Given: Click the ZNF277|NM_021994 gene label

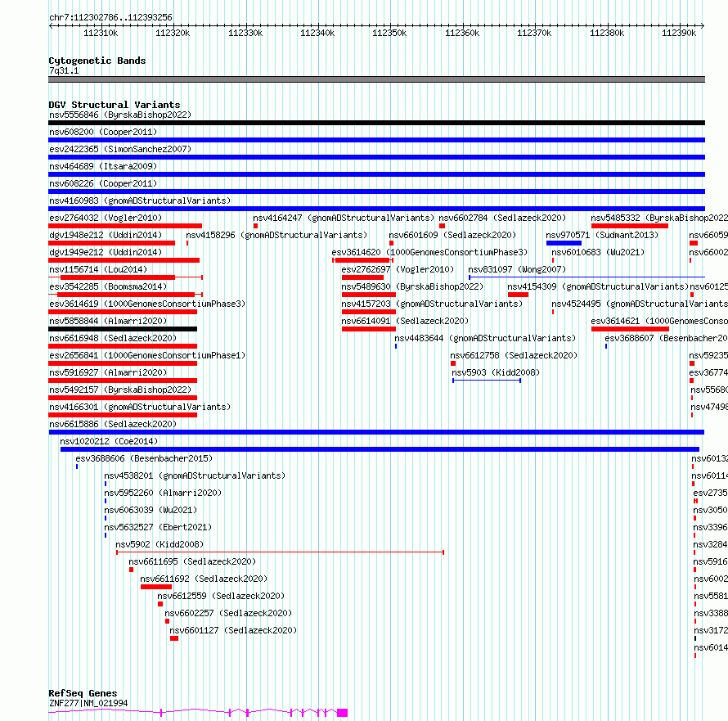Looking at the screenshot, I should click(88, 703).
